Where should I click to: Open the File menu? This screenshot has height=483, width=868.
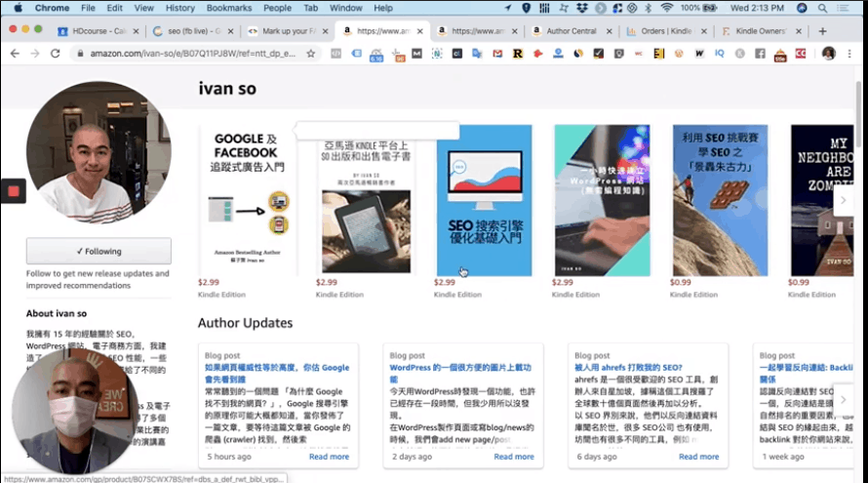88,8
